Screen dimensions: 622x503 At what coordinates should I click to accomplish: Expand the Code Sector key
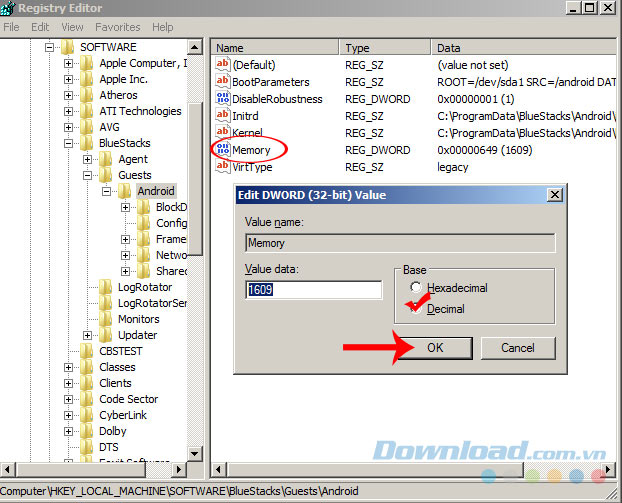(x=69, y=399)
